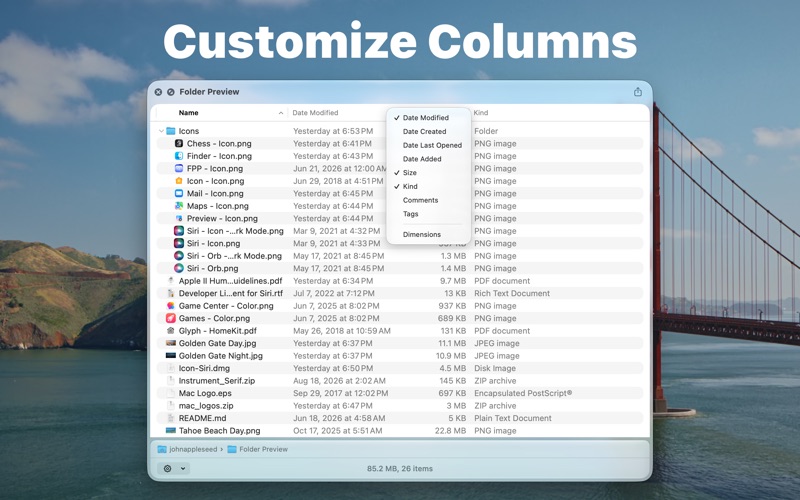
Task: Click Folder Preview in the path bar
Action: (x=263, y=449)
